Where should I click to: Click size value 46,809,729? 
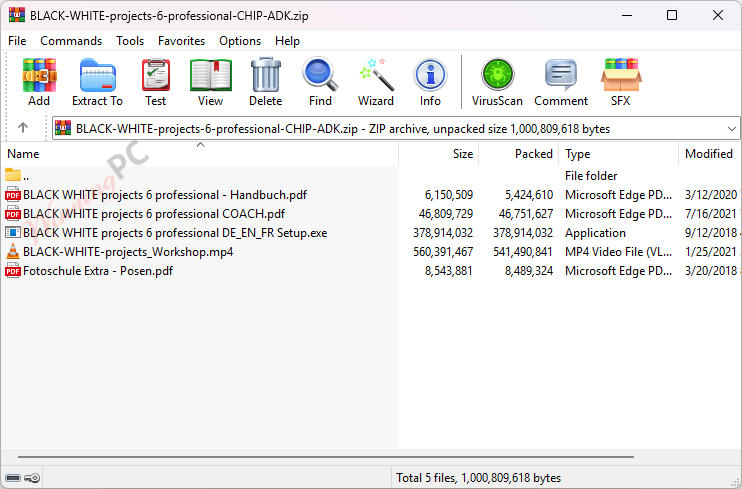(445, 213)
